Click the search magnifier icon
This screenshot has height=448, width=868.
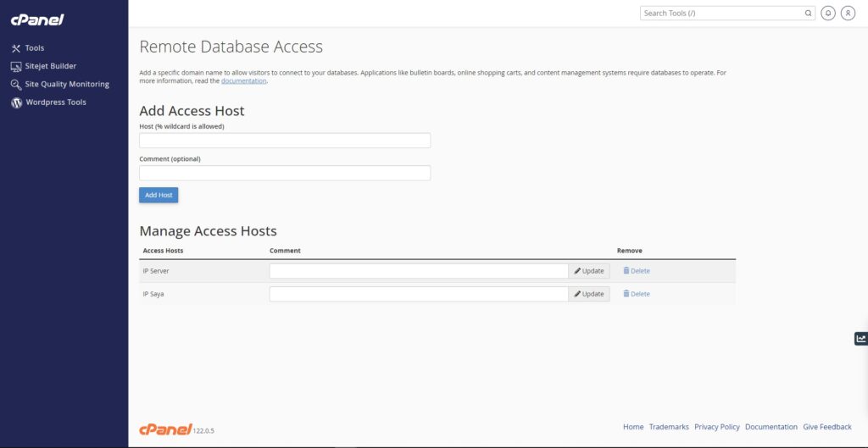pos(808,14)
